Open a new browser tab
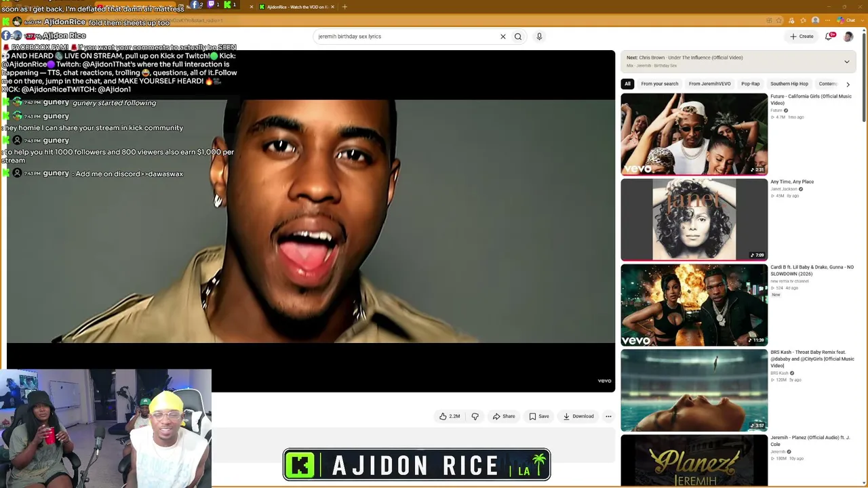 [x=344, y=7]
